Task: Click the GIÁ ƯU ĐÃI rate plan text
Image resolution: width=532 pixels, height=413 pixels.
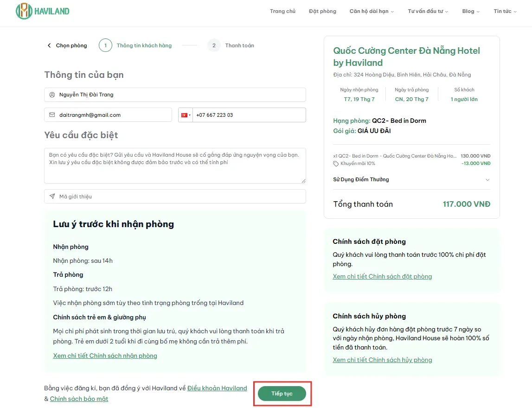Action: (374, 131)
